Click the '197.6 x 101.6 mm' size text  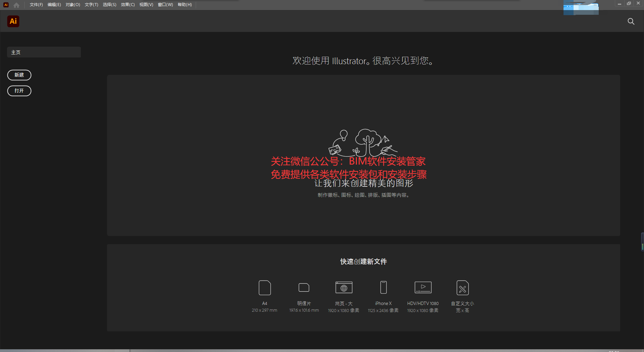coord(304,310)
